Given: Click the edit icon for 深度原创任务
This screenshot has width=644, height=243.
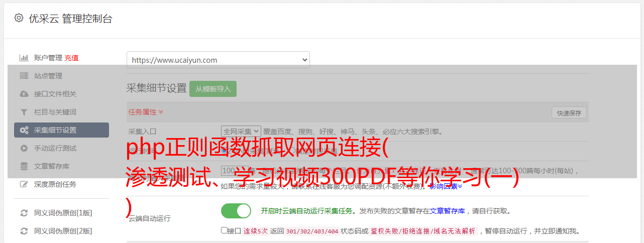Looking at the screenshot, I should tap(24, 184).
